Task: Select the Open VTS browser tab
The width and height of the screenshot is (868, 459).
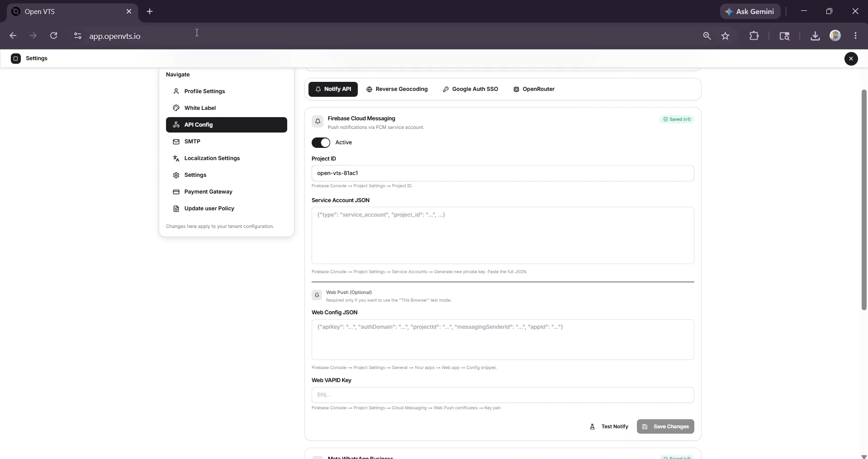Action: coord(71,11)
